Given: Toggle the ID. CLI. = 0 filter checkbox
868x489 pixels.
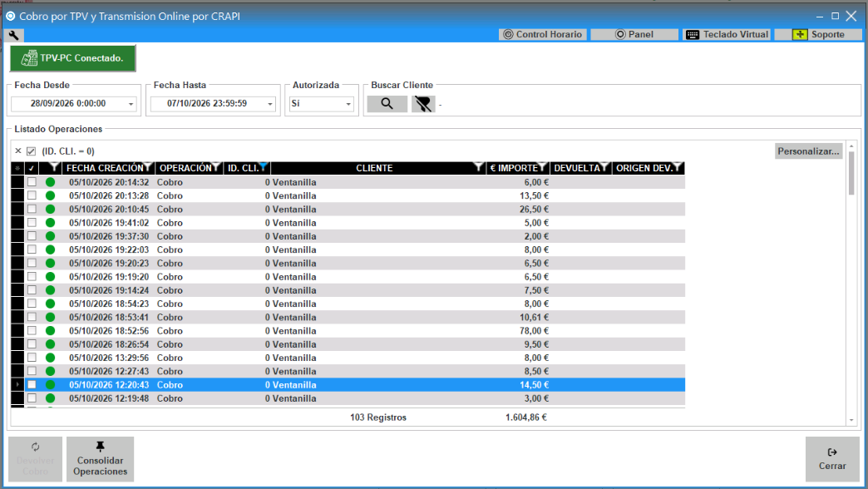Looking at the screenshot, I should (31, 151).
